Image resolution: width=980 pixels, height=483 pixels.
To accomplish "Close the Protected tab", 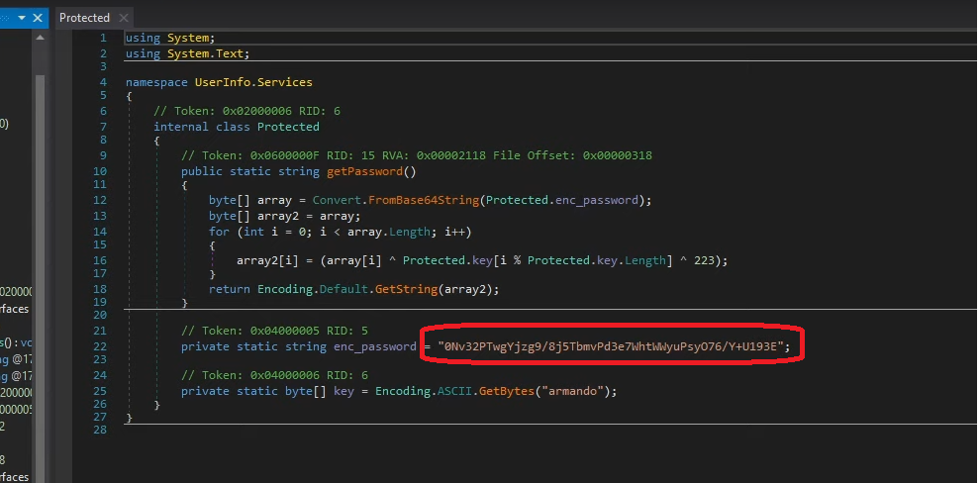I will 123,18.
